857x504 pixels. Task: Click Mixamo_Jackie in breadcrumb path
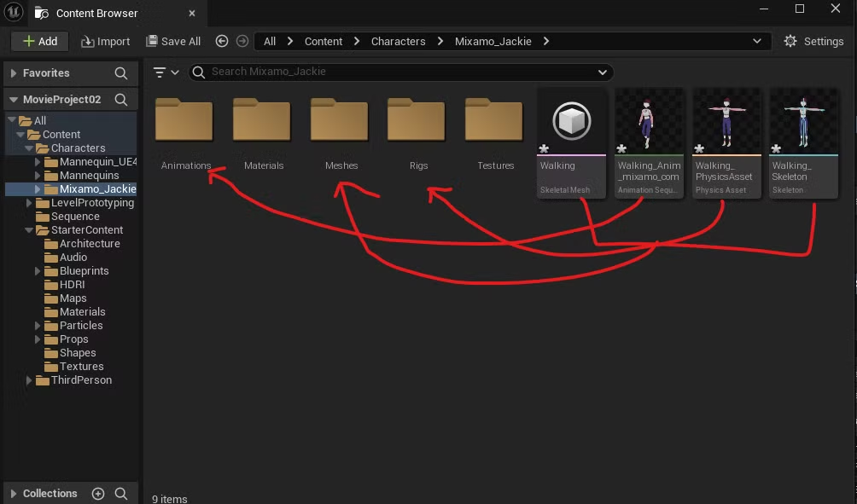click(x=493, y=42)
